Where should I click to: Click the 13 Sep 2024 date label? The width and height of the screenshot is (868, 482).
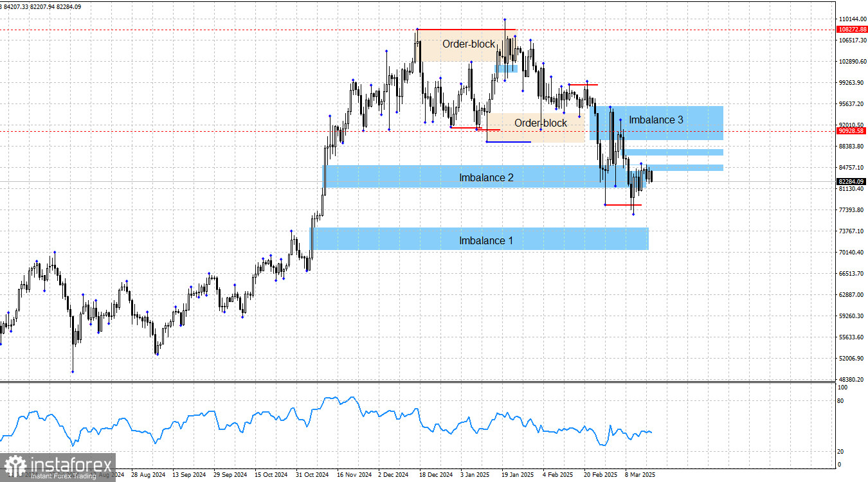click(189, 475)
